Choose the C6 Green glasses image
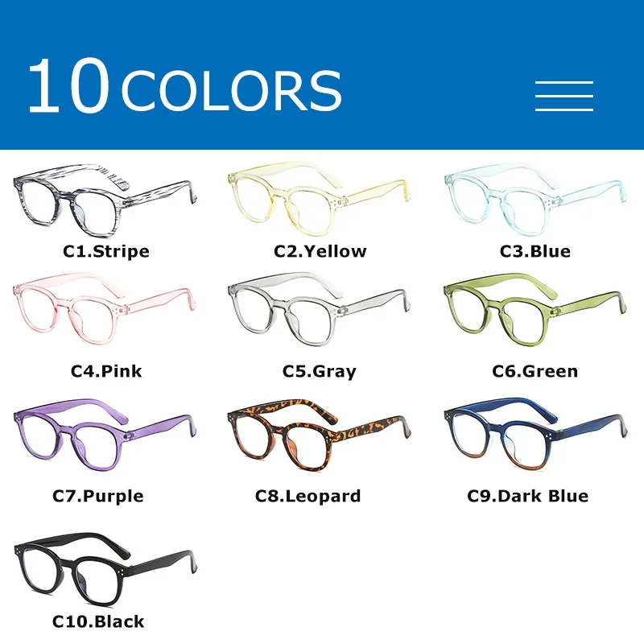644x644 pixels. point(535,310)
